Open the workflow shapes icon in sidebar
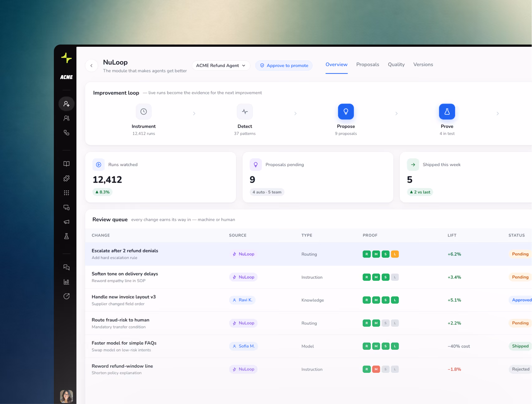Screen dimensions: 532x404 (66, 132)
